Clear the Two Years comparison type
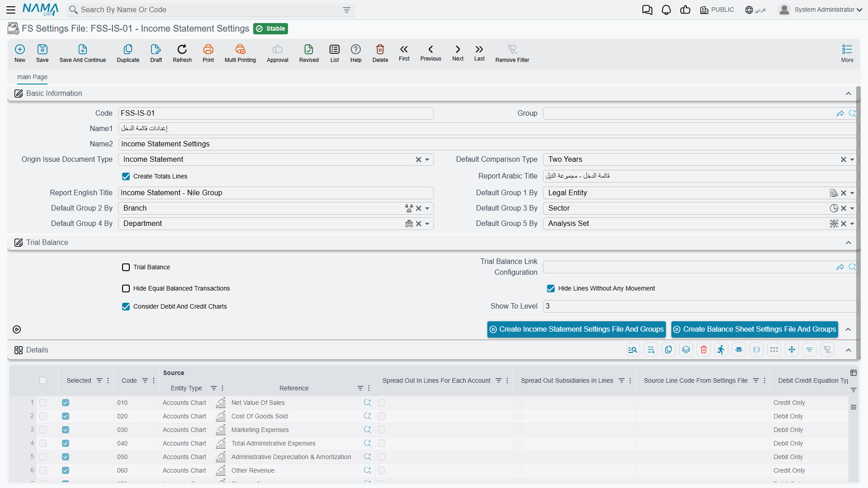Viewport: 868px width, 488px height. click(843, 160)
